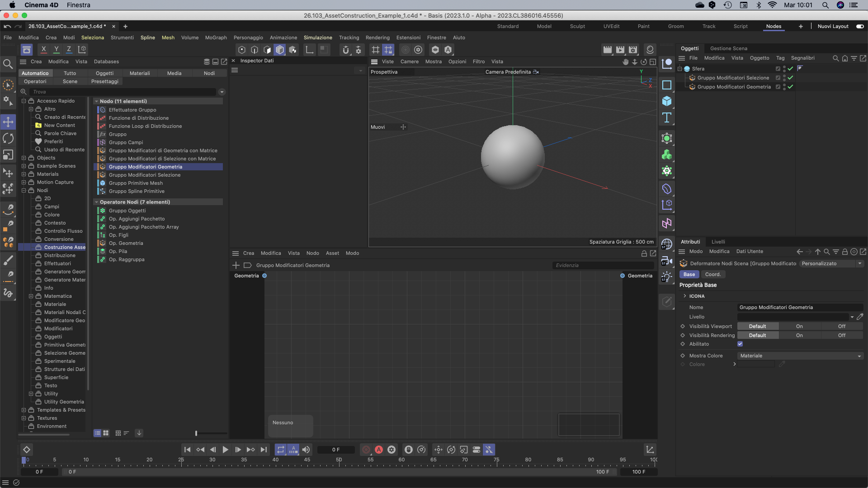Click the search magnifier in left toolbar
The width and height of the screenshot is (868, 488).
(x=8, y=64)
